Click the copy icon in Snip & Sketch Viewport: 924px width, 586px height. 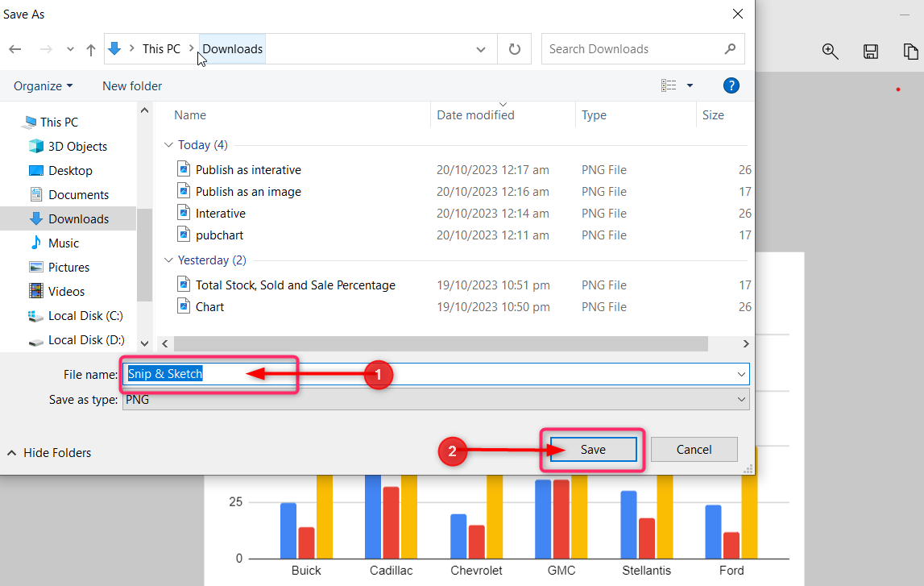pyautogui.click(x=910, y=52)
